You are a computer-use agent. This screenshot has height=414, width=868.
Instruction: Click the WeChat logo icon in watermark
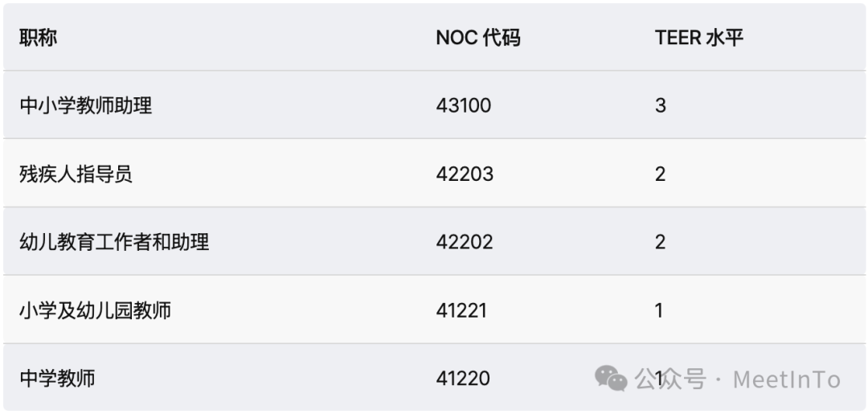click(x=611, y=378)
